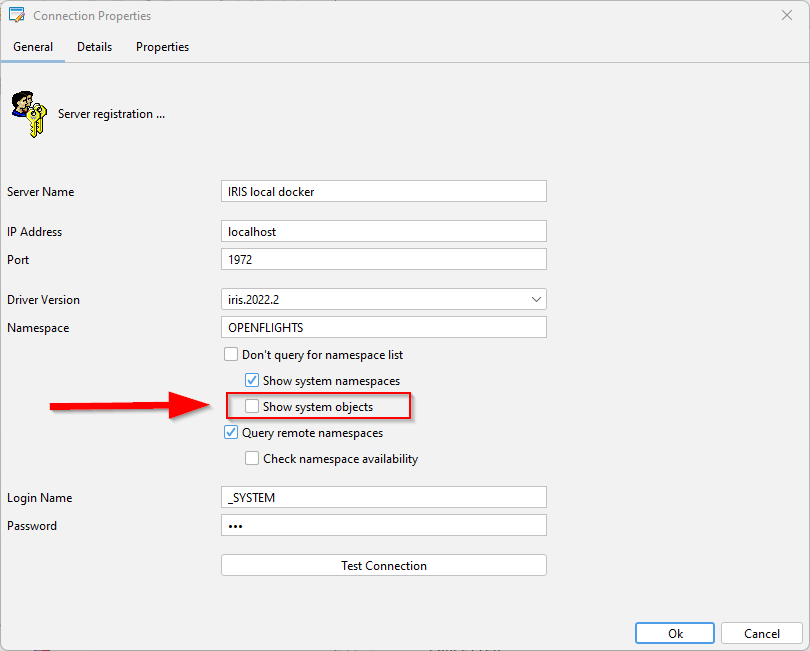Viewport: 810px width, 651px height.
Task: Focus the Password field
Action: 383,525
